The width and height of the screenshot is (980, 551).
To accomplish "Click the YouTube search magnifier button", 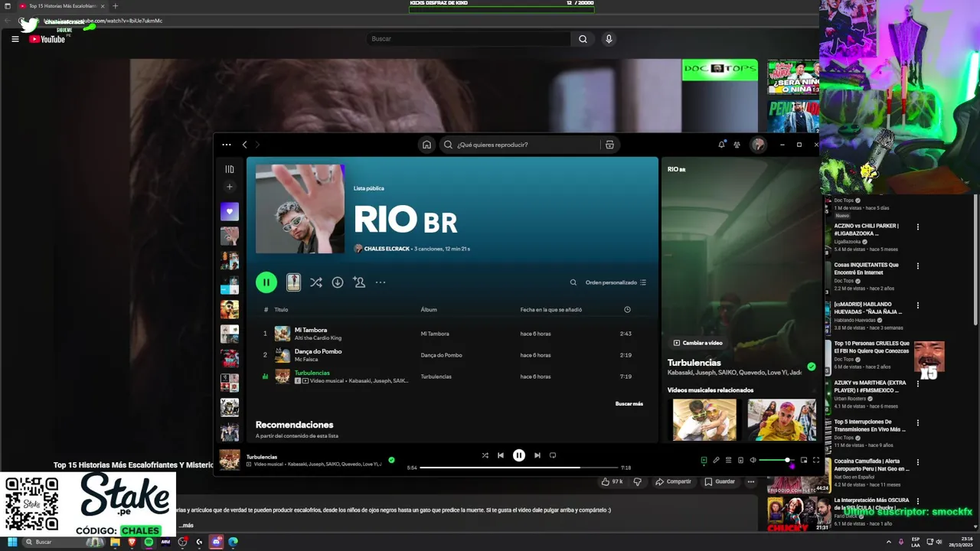I will [x=583, y=39].
